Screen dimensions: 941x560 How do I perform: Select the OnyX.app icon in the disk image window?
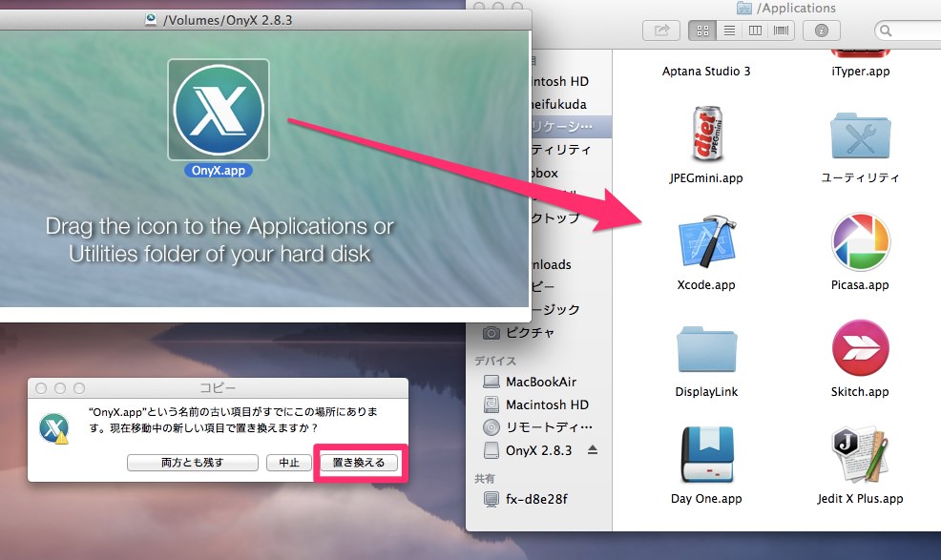tap(219, 110)
